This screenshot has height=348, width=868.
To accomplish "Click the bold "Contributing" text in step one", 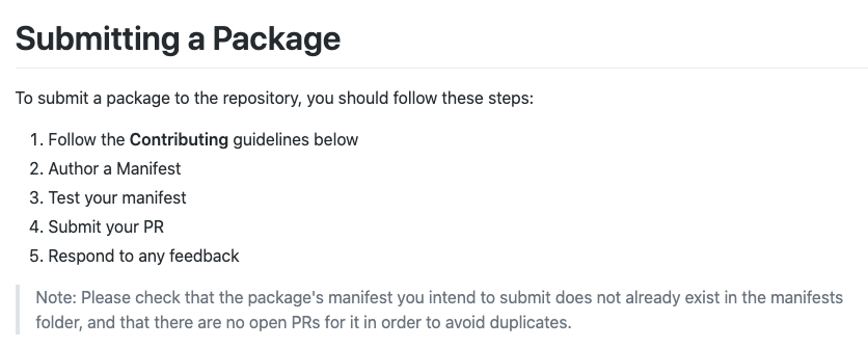I will [179, 139].
